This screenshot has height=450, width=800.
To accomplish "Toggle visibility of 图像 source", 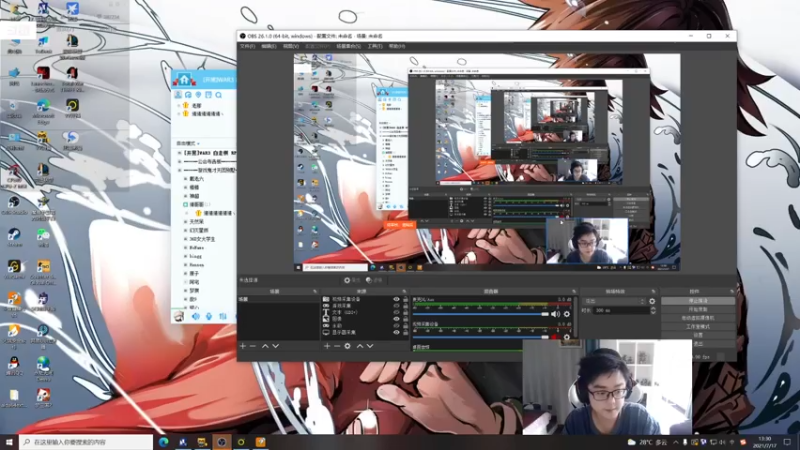I will click(x=396, y=319).
